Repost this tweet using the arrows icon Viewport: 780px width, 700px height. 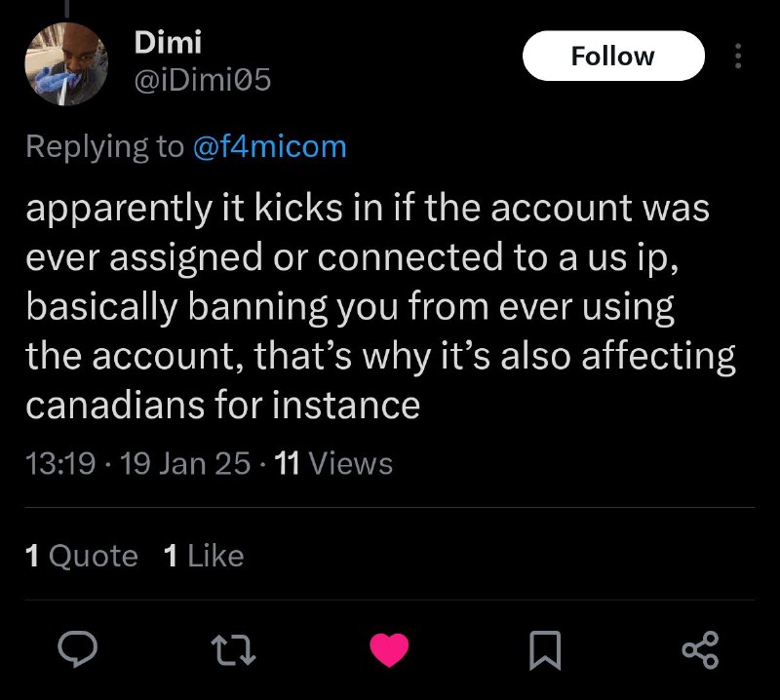pyautogui.click(x=235, y=649)
